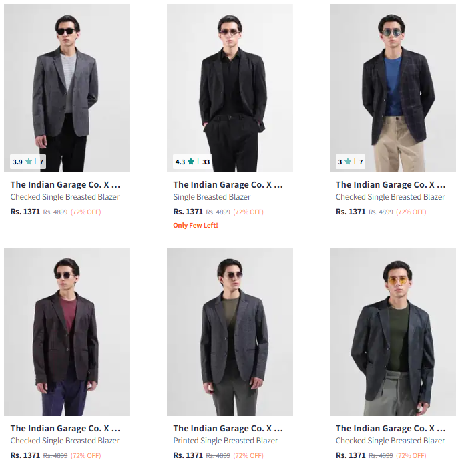This screenshot has width=464, height=476.
Task: Click the star icon beside the 3.9 rating
Action: tap(28, 162)
